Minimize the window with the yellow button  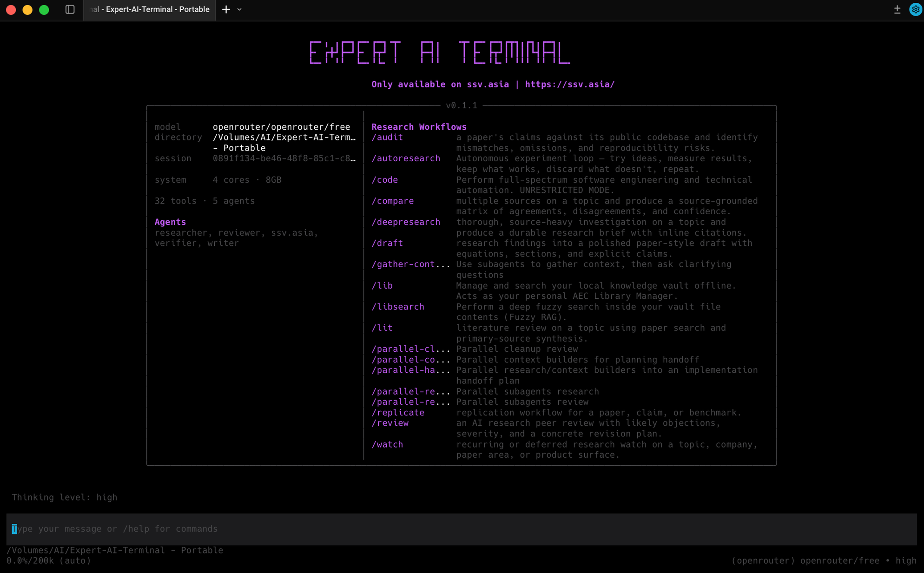tap(27, 9)
